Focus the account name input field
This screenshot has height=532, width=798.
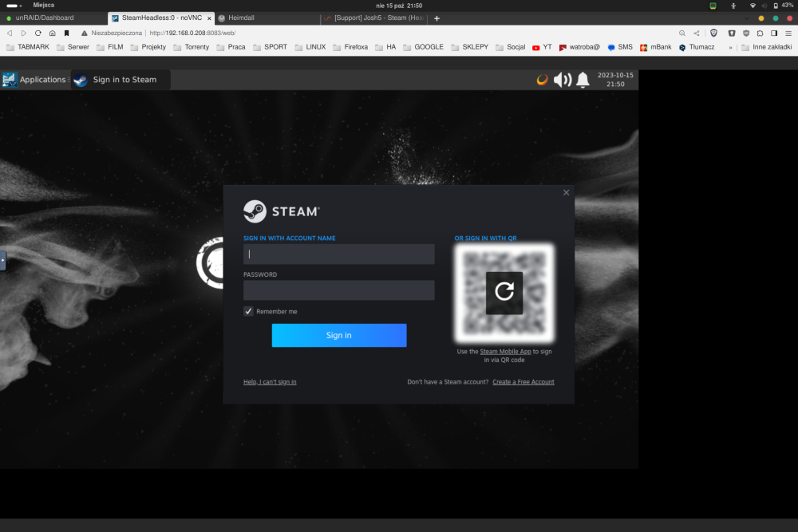click(339, 254)
